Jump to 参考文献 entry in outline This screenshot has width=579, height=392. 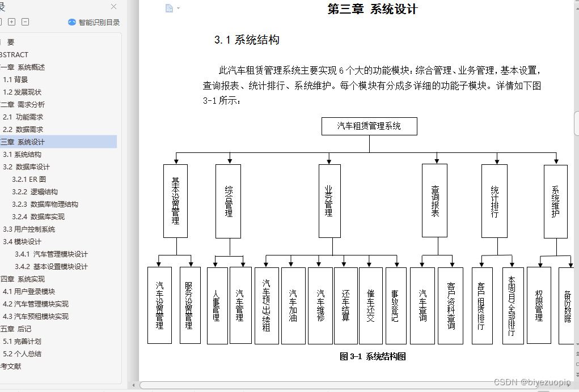[11, 367]
